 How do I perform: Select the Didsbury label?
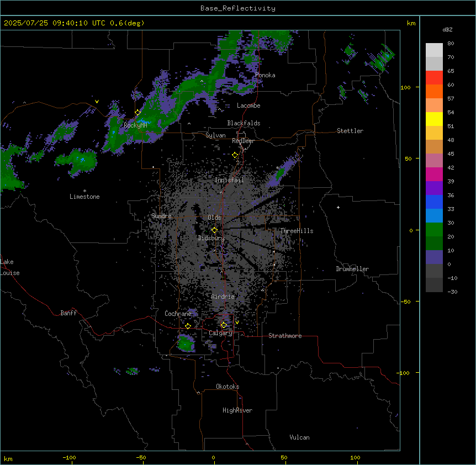point(211,238)
